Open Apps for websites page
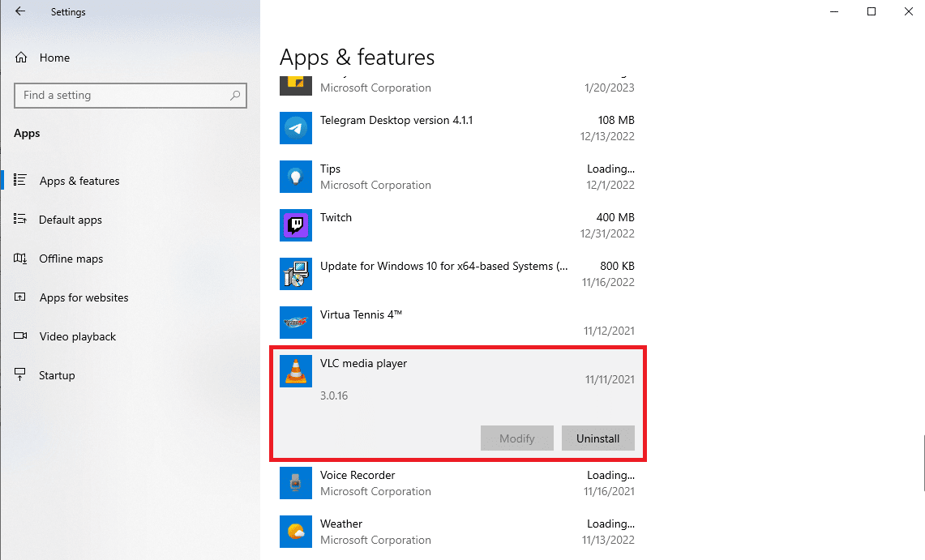The image size is (925, 560). coord(84,297)
